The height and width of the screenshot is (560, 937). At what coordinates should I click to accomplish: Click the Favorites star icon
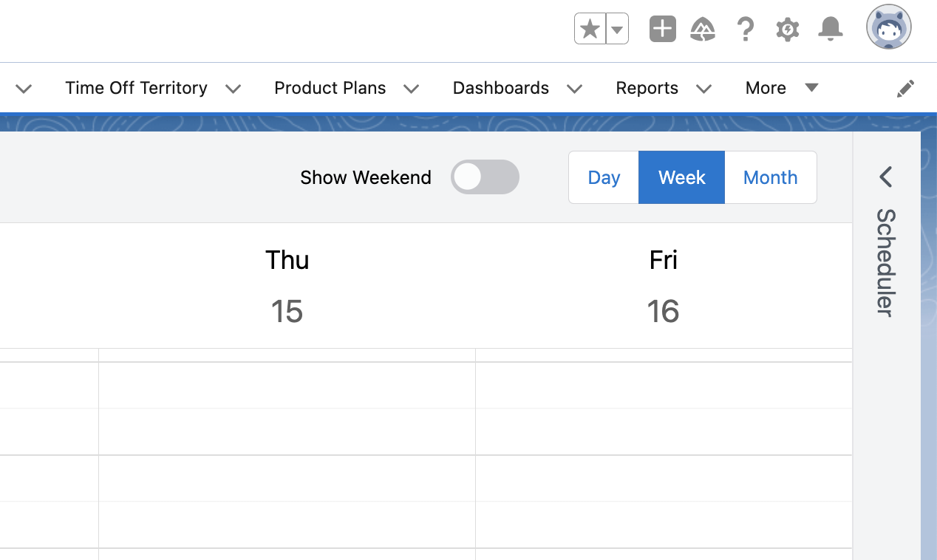click(590, 30)
